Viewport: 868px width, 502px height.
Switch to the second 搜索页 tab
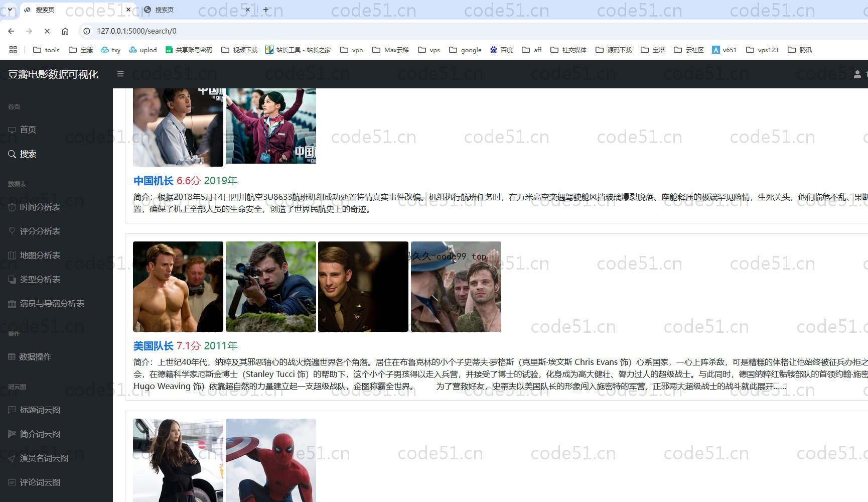(x=197, y=10)
